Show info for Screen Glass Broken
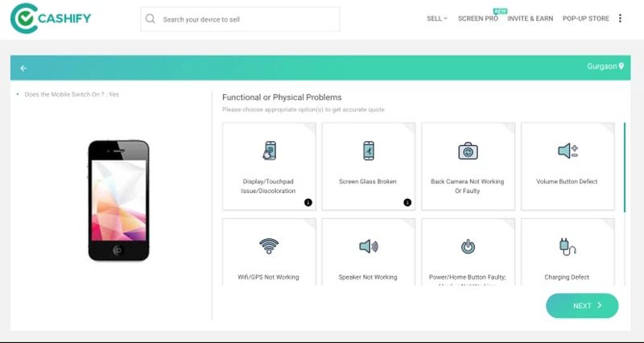 pyautogui.click(x=407, y=202)
